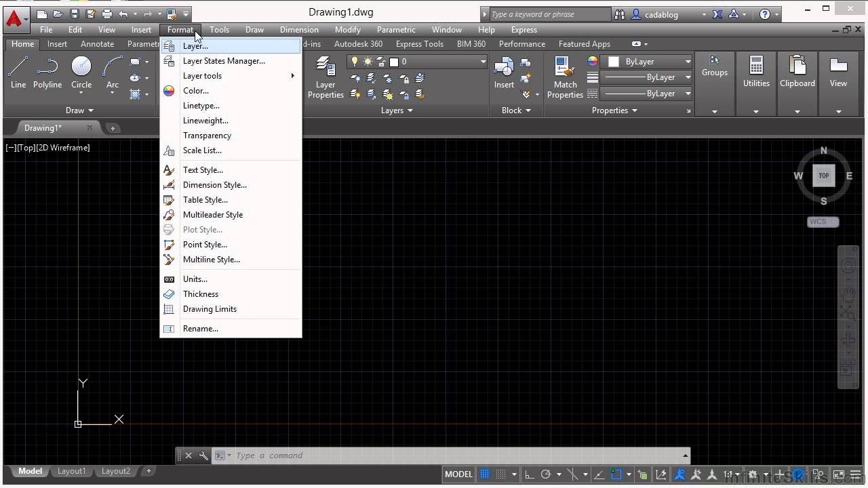The image size is (868, 488).
Task: Click the keyword search field
Action: pos(549,14)
